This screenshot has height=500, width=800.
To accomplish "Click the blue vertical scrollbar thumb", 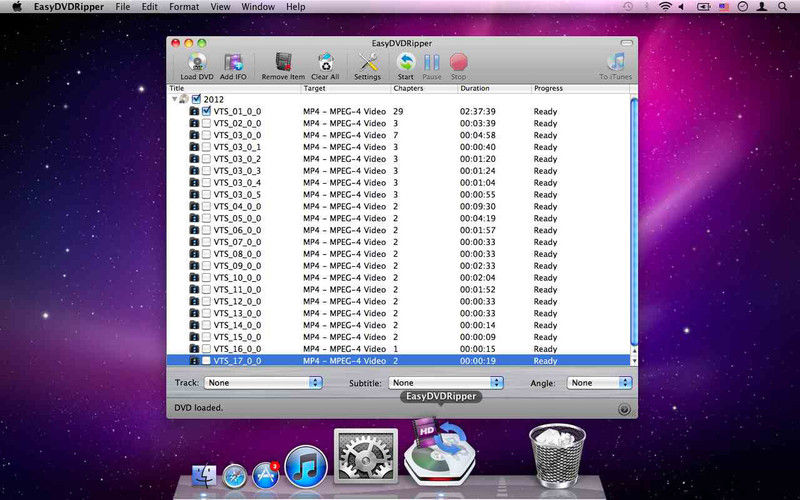I will [x=634, y=221].
